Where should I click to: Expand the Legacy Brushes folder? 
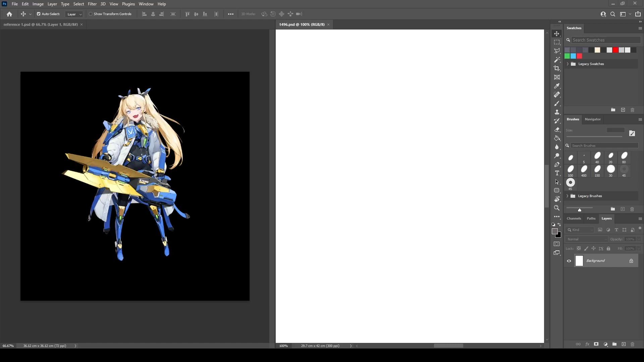(x=568, y=196)
